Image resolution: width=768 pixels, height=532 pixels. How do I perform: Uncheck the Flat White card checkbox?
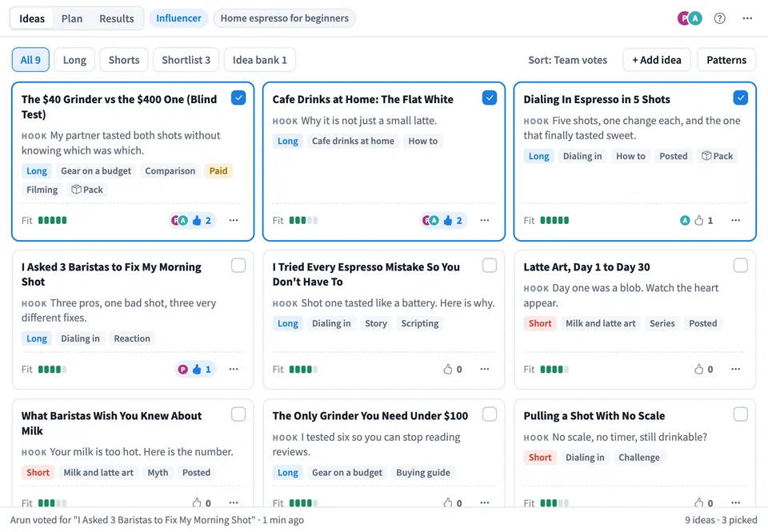tap(490, 98)
